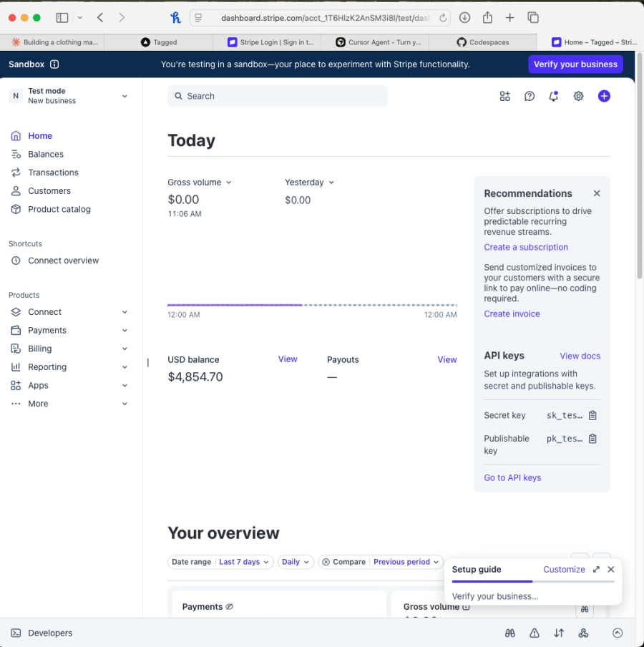Reload the Stripe dashboard page
The image size is (644, 647).
pyautogui.click(x=443, y=18)
